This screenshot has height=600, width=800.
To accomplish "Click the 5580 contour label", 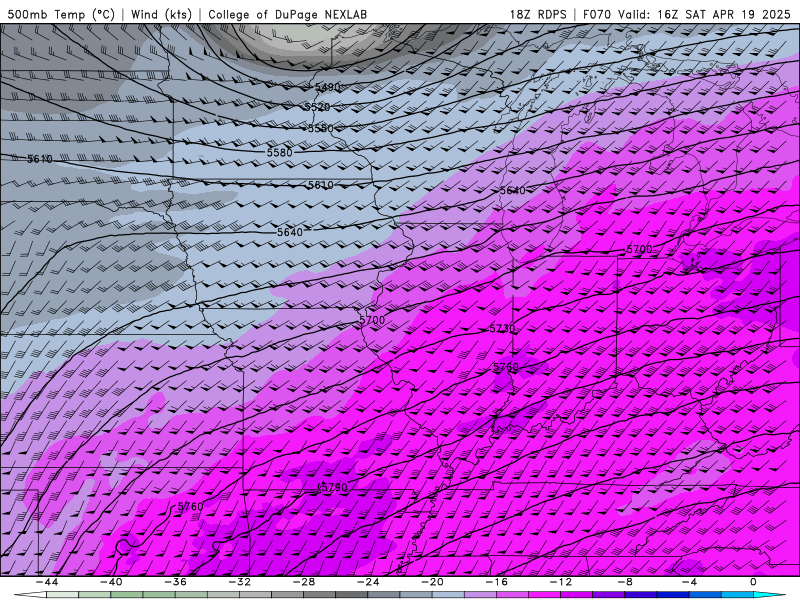I will point(280,153).
